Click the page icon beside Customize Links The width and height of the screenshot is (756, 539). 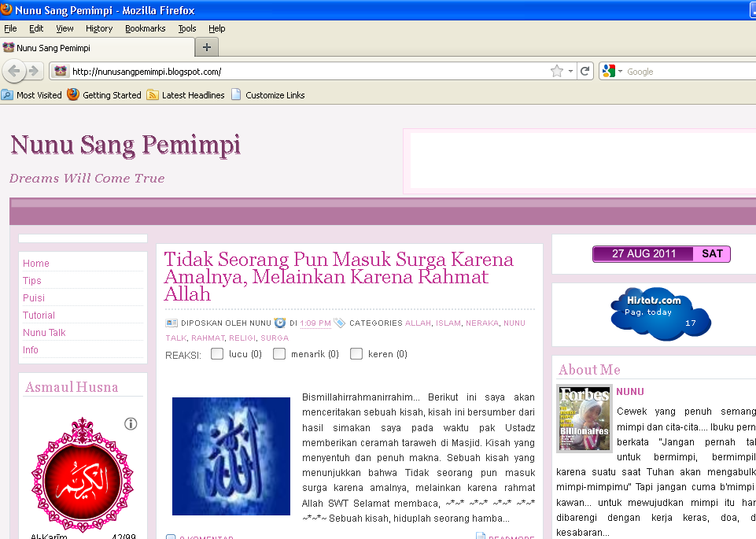pos(236,94)
